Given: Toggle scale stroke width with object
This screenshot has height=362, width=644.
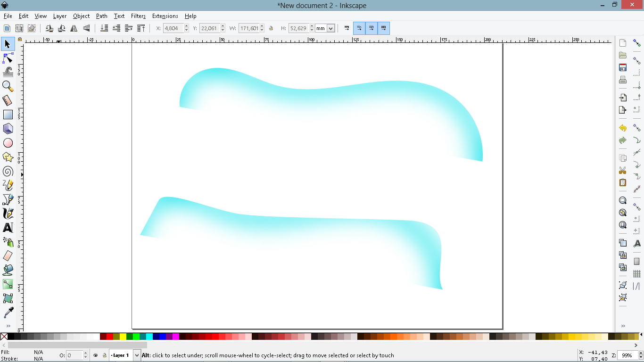Looking at the screenshot, I should pos(347,28).
